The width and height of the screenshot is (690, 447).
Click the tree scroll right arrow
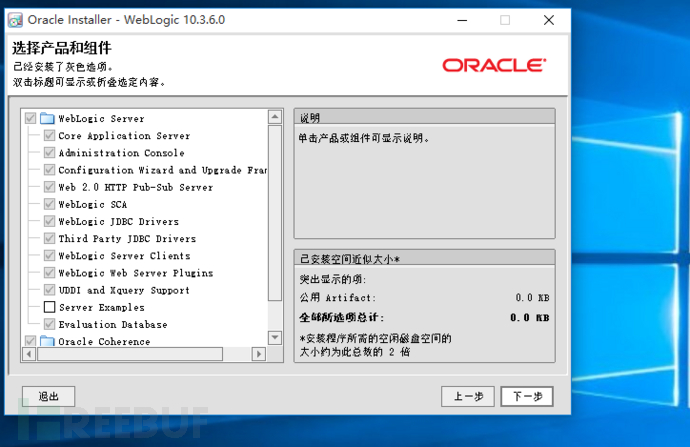(x=259, y=354)
